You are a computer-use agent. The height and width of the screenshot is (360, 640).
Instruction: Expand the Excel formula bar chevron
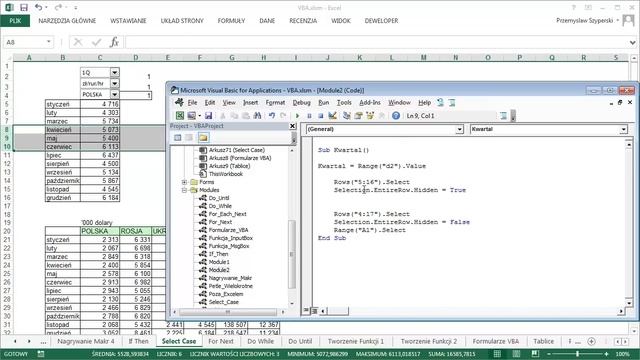pos(632,42)
